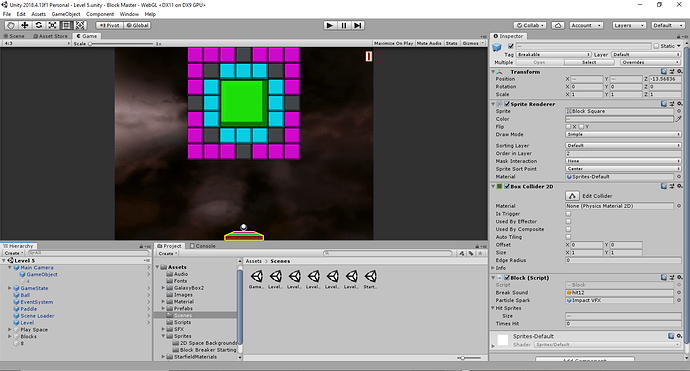The height and width of the screenshot is (371, 690).
Task: Click Edit Collider icon button
Action: 572,196
